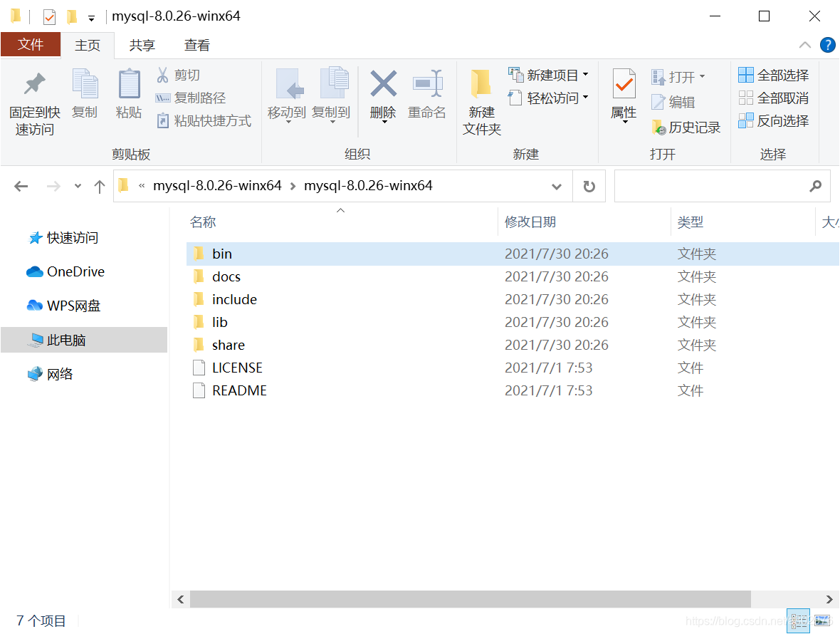Expand the Open (打开) dropdown
840x634 pixels.
coord(703,77)
